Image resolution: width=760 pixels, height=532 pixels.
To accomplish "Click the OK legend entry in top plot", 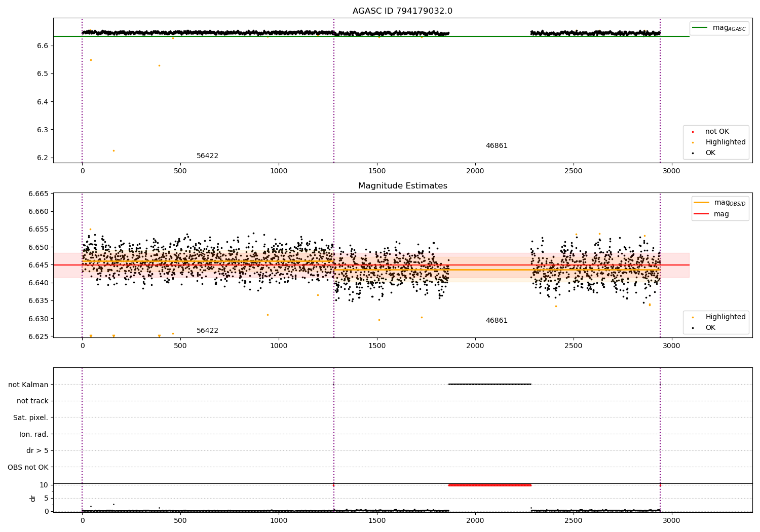I will point(710,153).
